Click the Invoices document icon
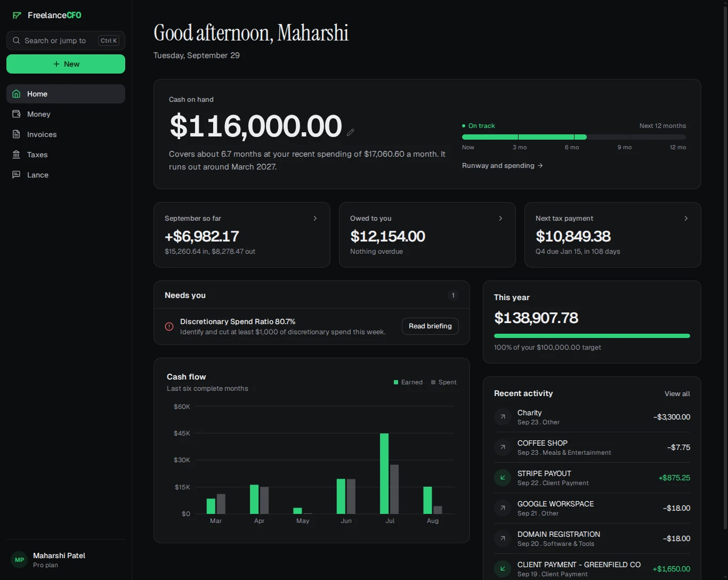728x580 pixels. click(17, 134)
